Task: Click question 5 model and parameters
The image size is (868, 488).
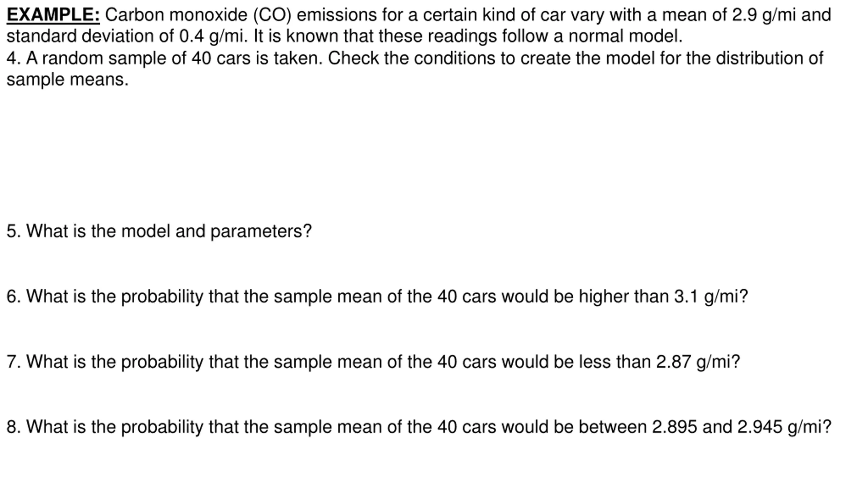Action: 159,231
